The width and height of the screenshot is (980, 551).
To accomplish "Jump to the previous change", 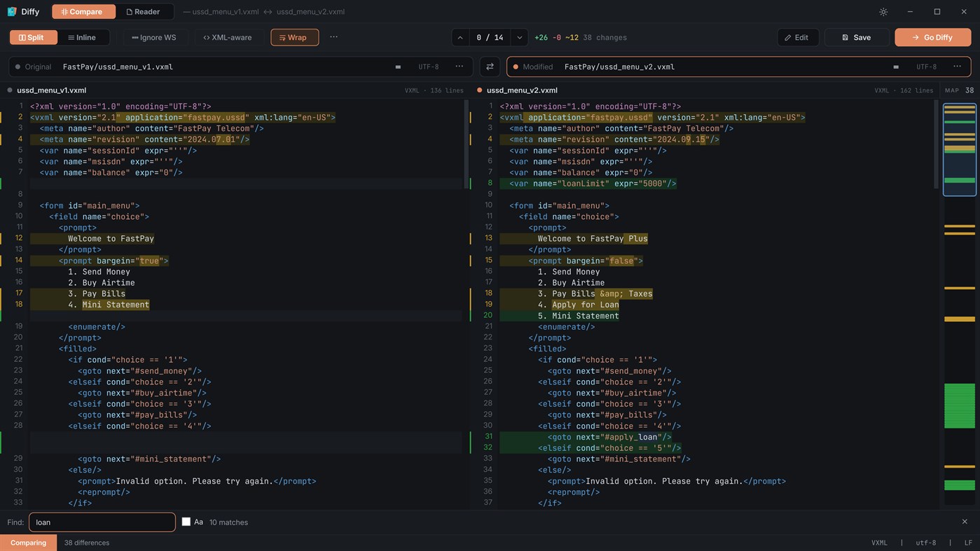I will coord(460,38).
